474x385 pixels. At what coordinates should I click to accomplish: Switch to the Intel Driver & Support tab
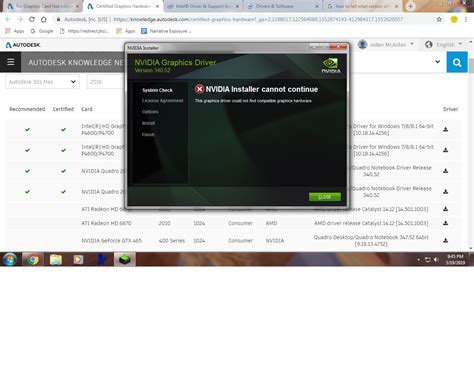click(203, 6)
